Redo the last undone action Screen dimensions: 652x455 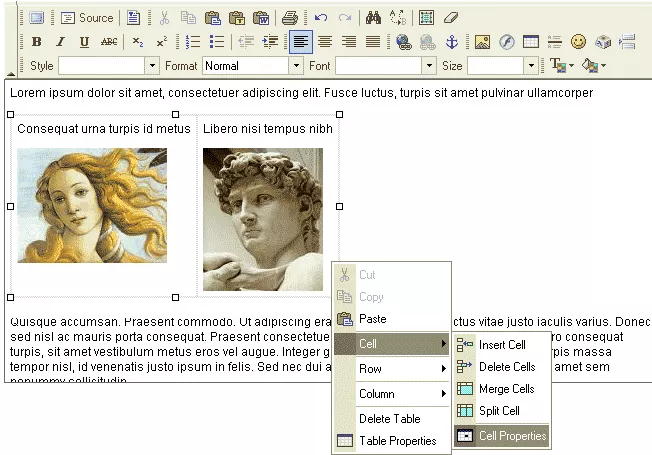click(x=345, y=18)
